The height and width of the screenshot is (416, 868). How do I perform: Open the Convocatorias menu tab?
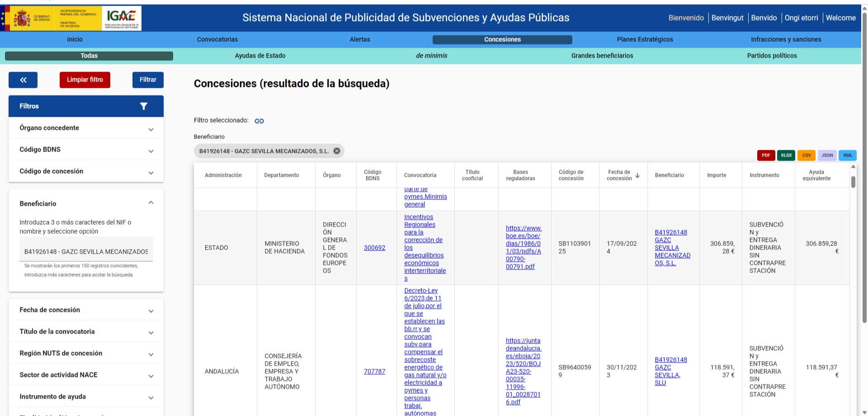tap(217, 39)
